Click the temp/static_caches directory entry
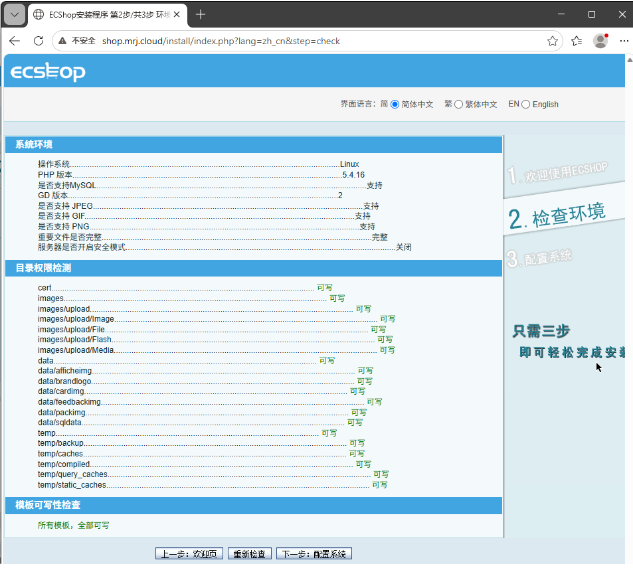This screenshot has width=633, height=571. point(72,485)
